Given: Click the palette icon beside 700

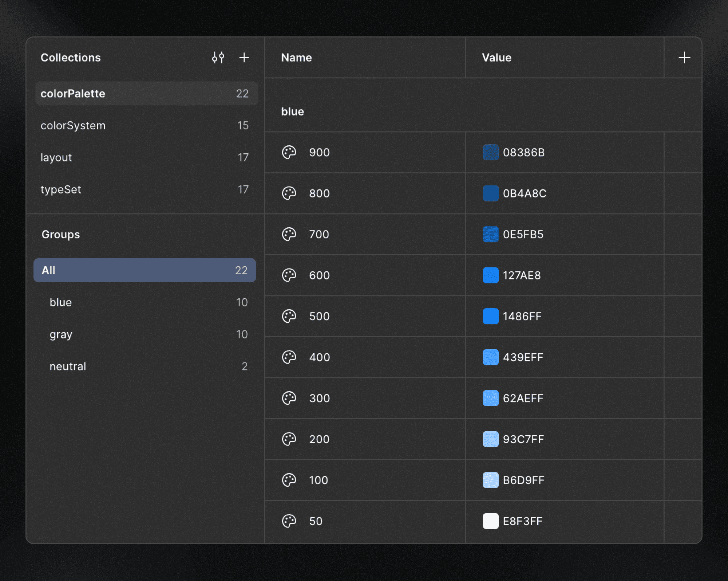Looking at the screenshot, I should click(x=289, y=235).
